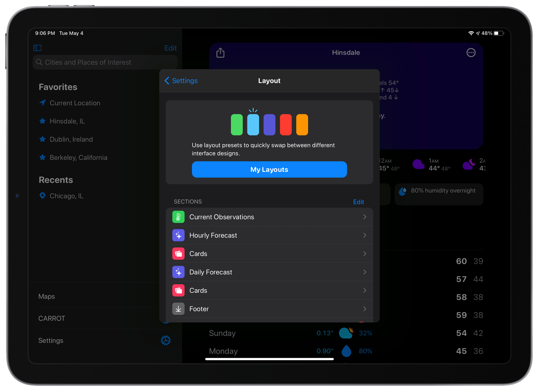Click the Settings gear icon sidebar
Viewport: 539px width, 392px height.
[x=166, y=340]
